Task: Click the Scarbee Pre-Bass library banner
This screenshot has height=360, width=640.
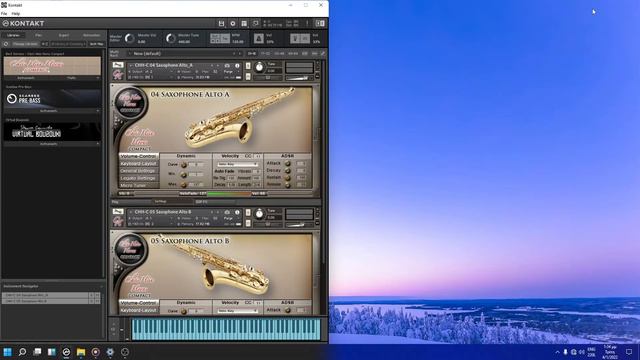Action: [x=52, y=98]
